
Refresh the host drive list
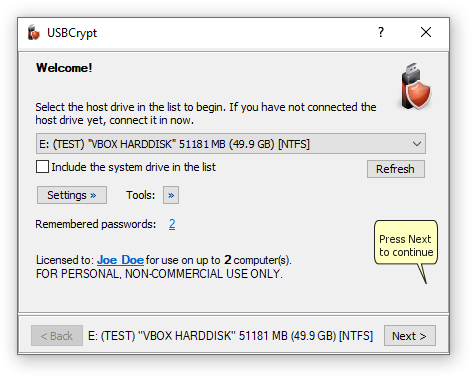tap(396, 169)
